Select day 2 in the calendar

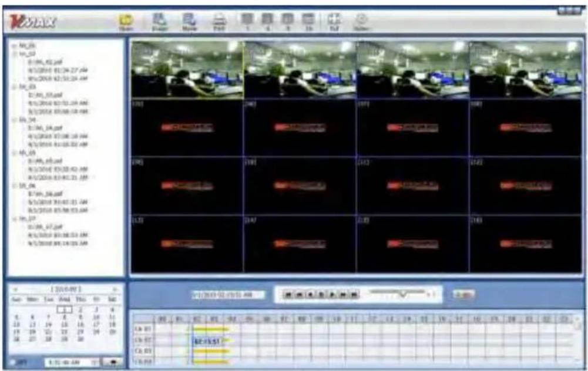point(80,310)
